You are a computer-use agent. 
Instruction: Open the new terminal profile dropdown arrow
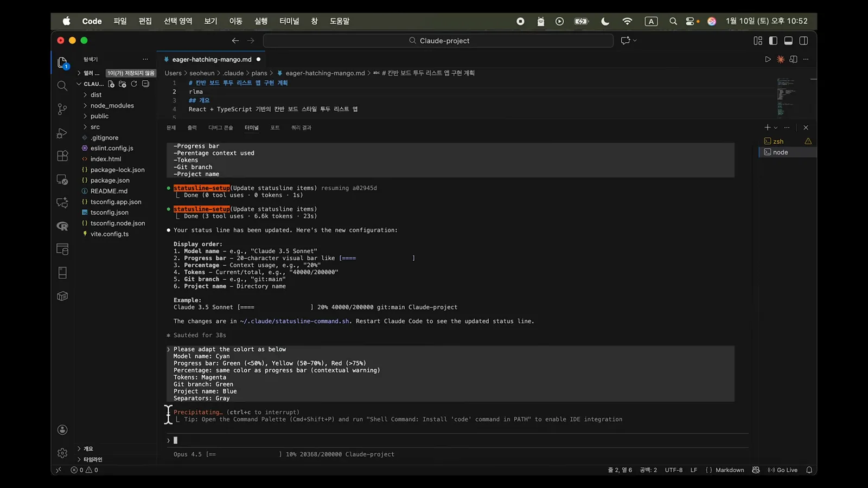point(776,128)
